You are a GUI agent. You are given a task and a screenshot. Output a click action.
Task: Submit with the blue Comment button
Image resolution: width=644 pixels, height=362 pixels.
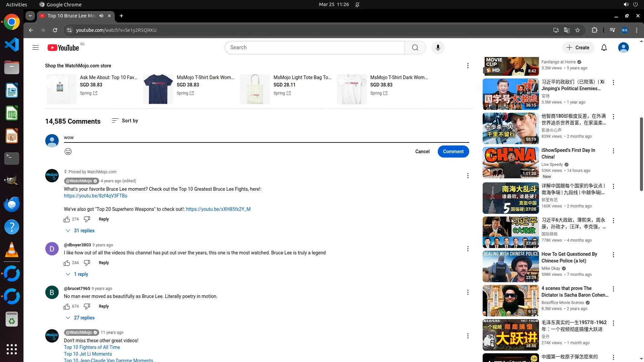pos(453,152)
